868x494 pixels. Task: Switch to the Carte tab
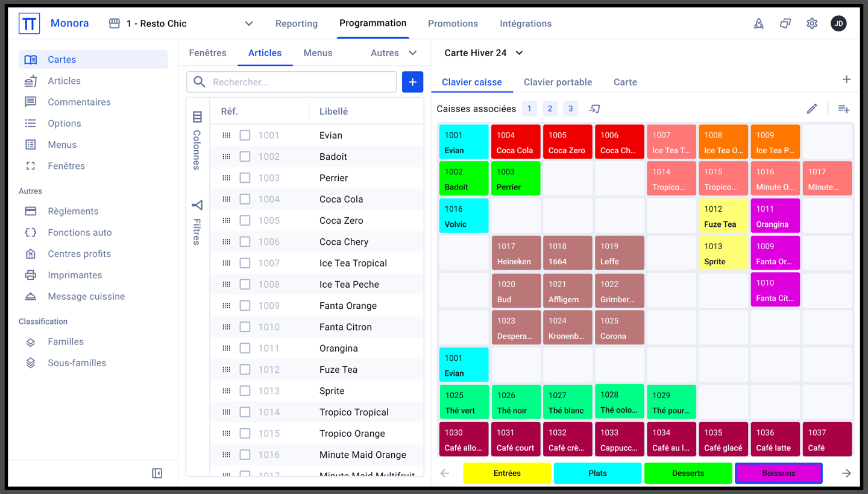click(x=625, y=82)
